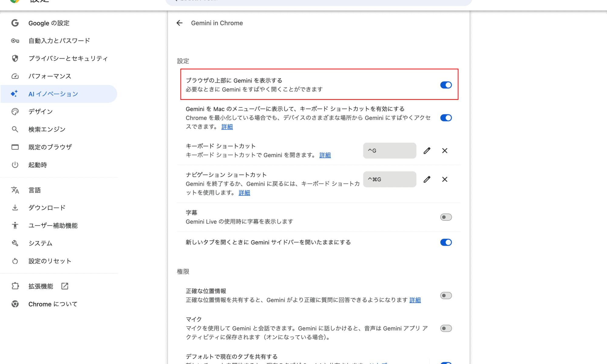
Task: Edit the keyboard shortcut ^G with pencil icon
Action: coord(427,150)
